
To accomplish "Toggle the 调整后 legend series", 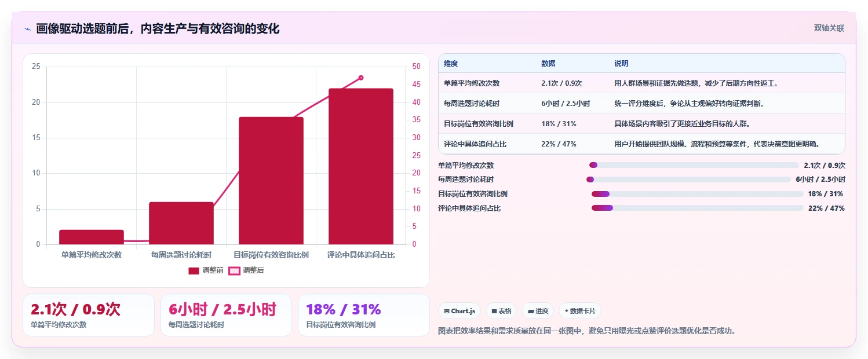I will tap(246, 270).
